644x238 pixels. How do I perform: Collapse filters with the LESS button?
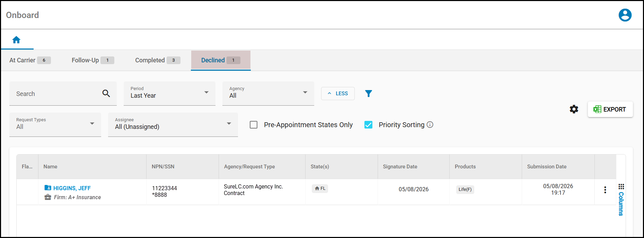click(x=338, y=94)
